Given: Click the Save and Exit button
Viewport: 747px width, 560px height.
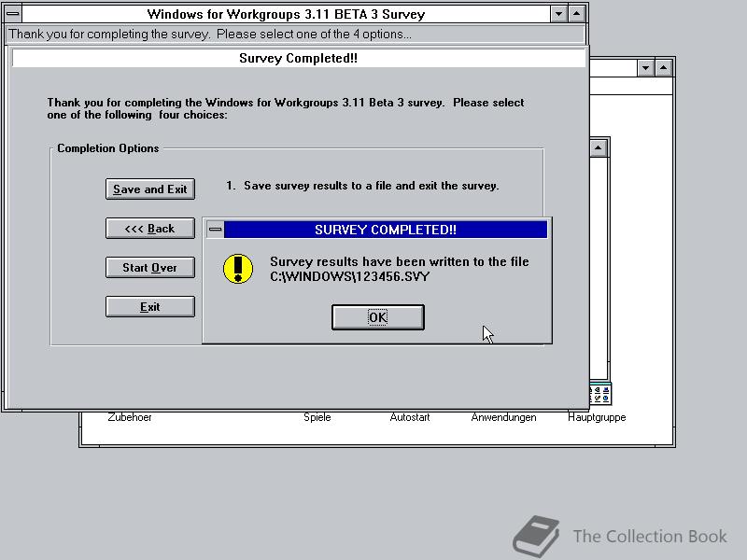Looking at the screenshot, I should (x=150, y=189).
